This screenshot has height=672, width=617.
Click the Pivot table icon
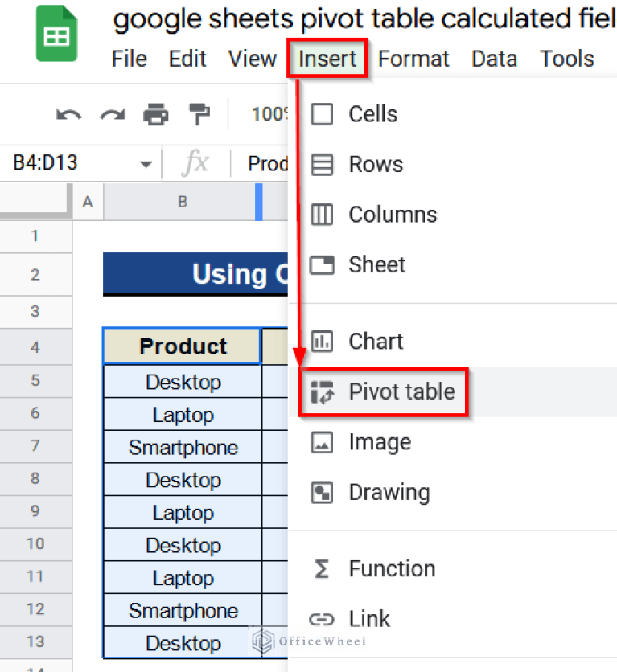[x=322, y=391]
